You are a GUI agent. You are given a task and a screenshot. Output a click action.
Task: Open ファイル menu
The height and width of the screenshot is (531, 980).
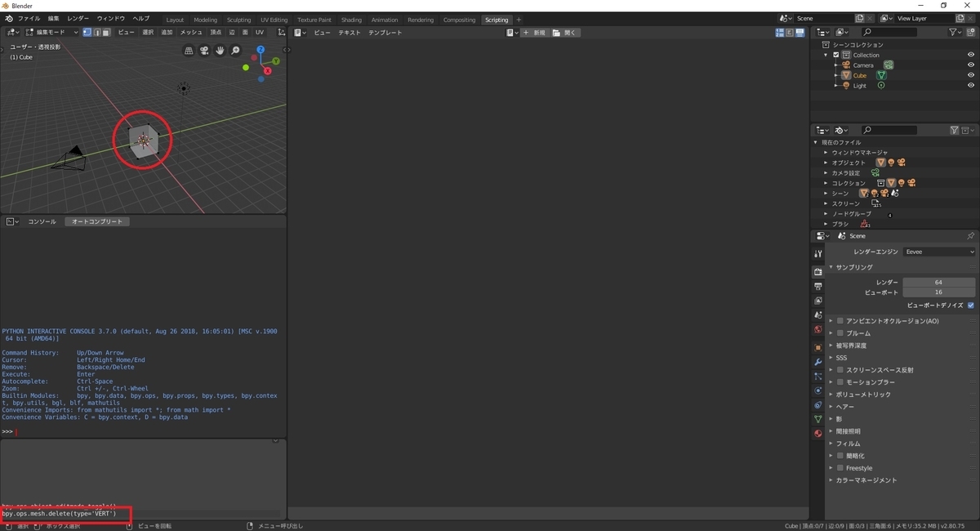click(28, 19)
